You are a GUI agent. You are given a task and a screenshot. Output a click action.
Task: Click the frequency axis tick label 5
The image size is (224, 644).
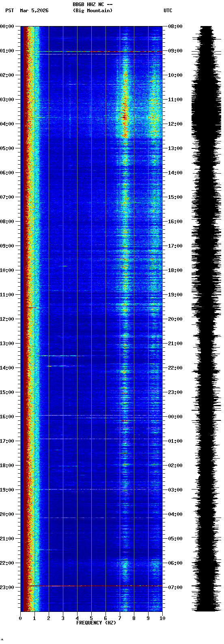pyautogui.click(x=91, y=618)
